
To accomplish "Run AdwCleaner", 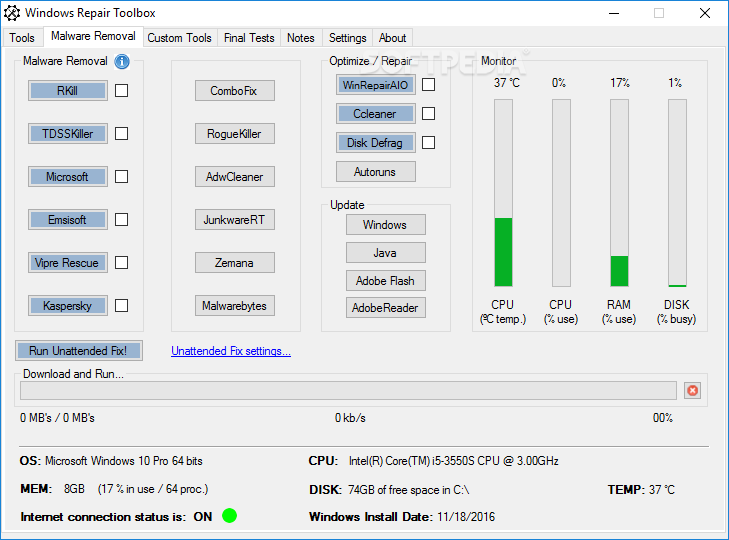I will pos(235,176).
